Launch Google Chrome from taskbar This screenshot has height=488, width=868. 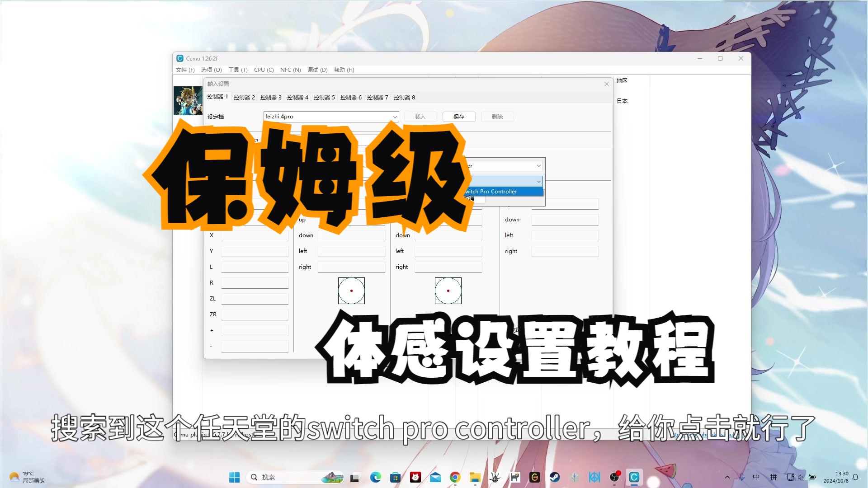tap(455, 477)
